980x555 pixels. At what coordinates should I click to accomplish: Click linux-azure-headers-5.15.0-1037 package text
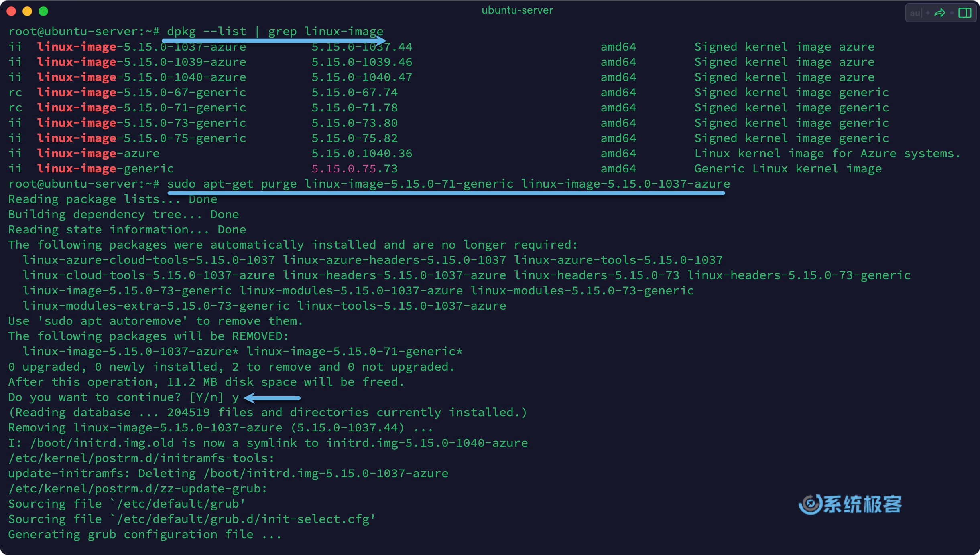pos(394,260)
